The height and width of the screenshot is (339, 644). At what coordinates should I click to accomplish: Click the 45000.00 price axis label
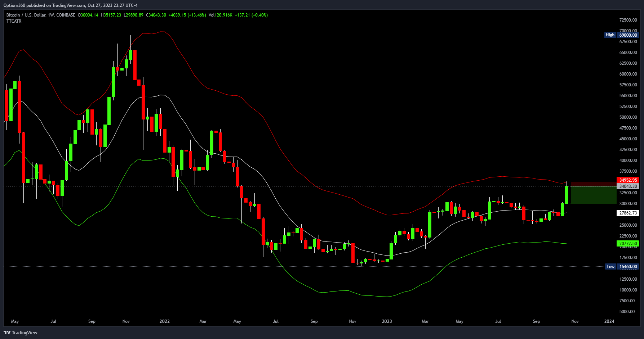(628, 139)
